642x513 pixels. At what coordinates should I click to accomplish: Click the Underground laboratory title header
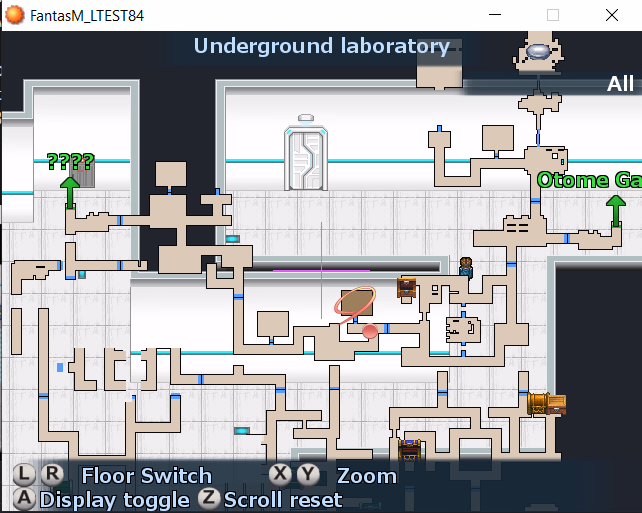coord(321,46)
